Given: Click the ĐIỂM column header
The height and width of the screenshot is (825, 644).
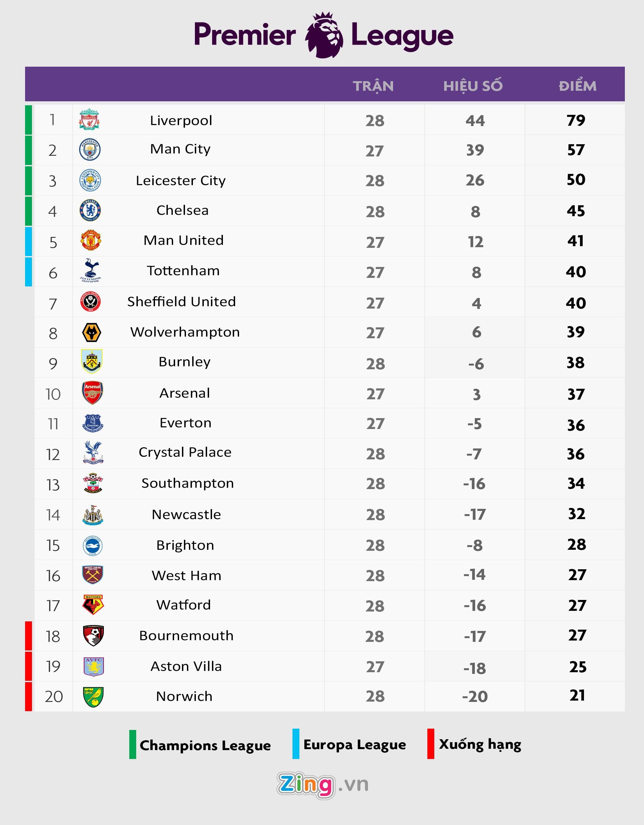Looking at the screenshot, I should click(578, 86).
